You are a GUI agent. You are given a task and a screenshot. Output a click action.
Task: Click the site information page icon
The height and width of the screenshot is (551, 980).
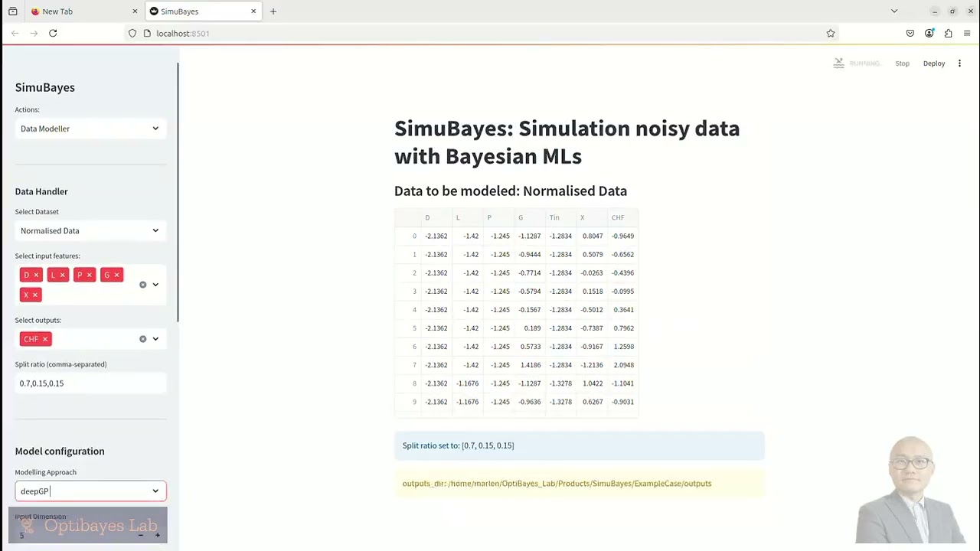(147, 33)
